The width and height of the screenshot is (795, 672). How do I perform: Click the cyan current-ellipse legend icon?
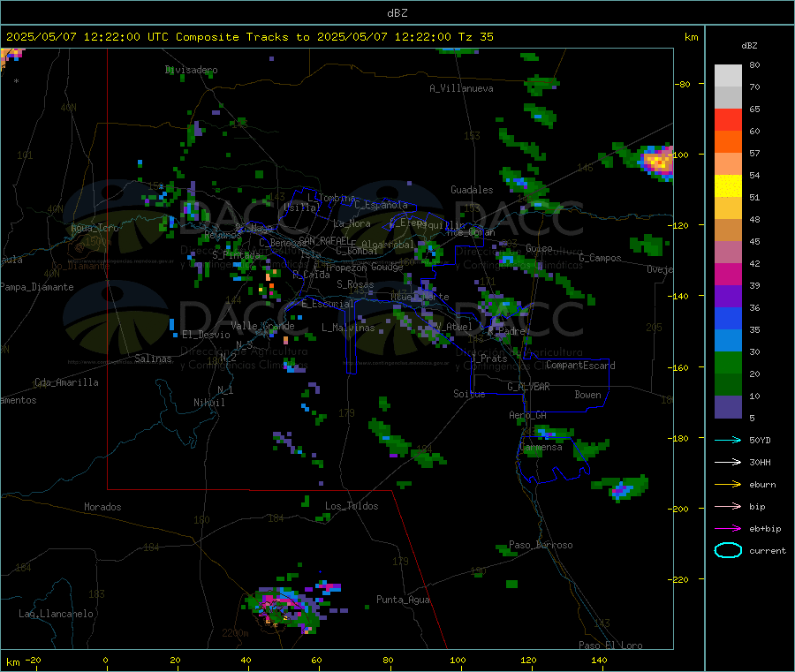point(728,550)
